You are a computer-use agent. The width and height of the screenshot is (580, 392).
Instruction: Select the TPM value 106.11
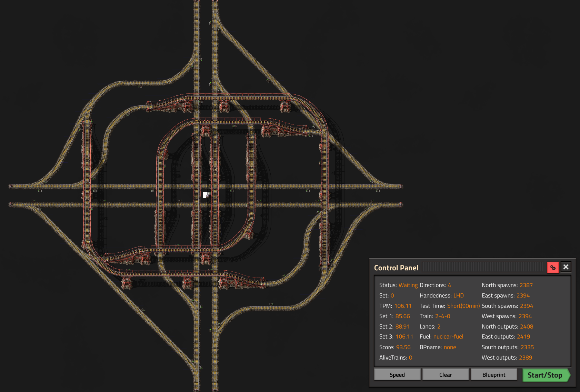(x=403, y=306)
